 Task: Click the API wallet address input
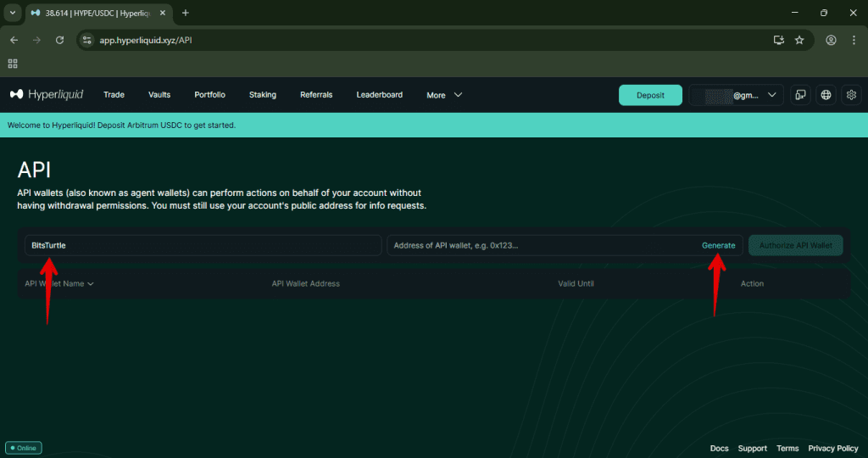(x=542, y=245)
